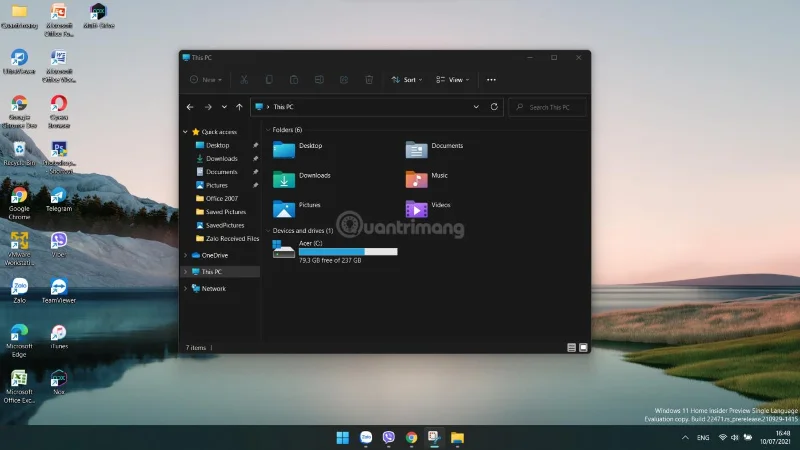Select Telegram desktop shortcut
The height and width of the screenshot is (450, 800).
click(59, 200)
